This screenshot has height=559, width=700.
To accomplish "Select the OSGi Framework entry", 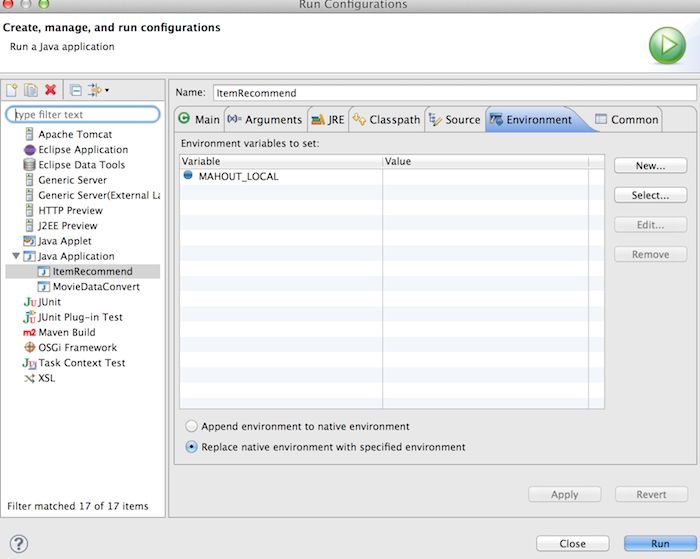I will 78,347.
